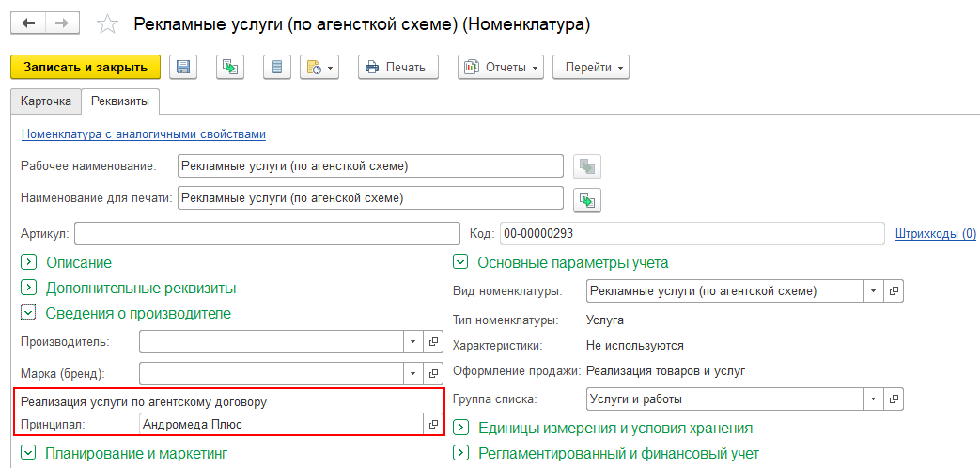
Task: Click the save (floppy disk) icon
Action: pos(183,67)
